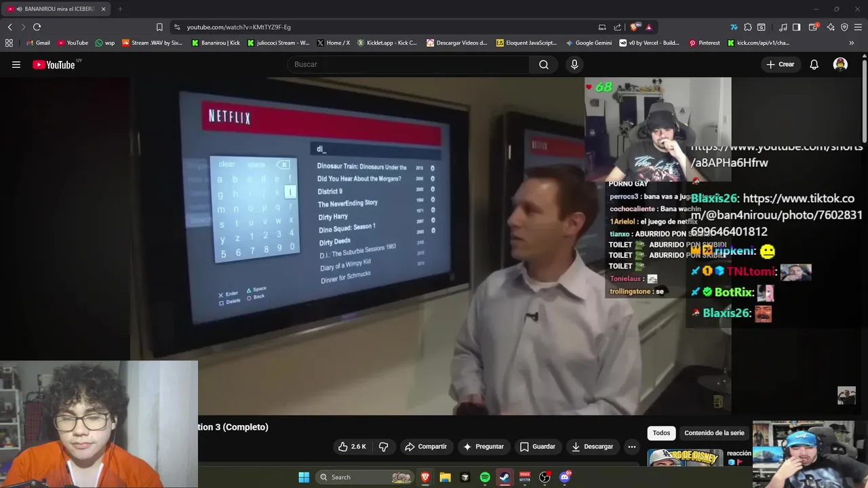Dislike the video with thumbs-down icon
This screenshot has width=868, height=488.
[383, 447]
